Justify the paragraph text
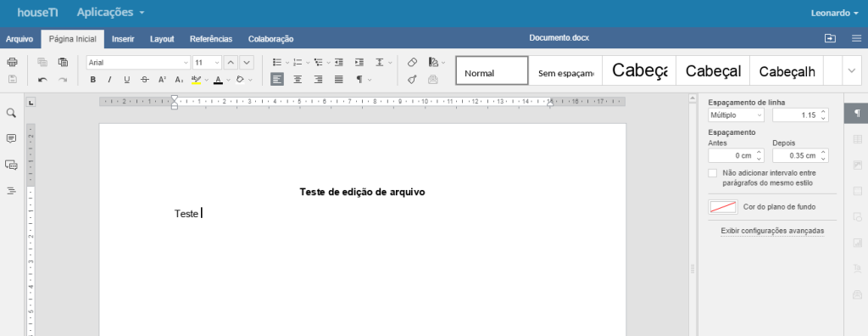Image resolution: width=868 pixels, height=336 pixels. (x=339, y=79)
